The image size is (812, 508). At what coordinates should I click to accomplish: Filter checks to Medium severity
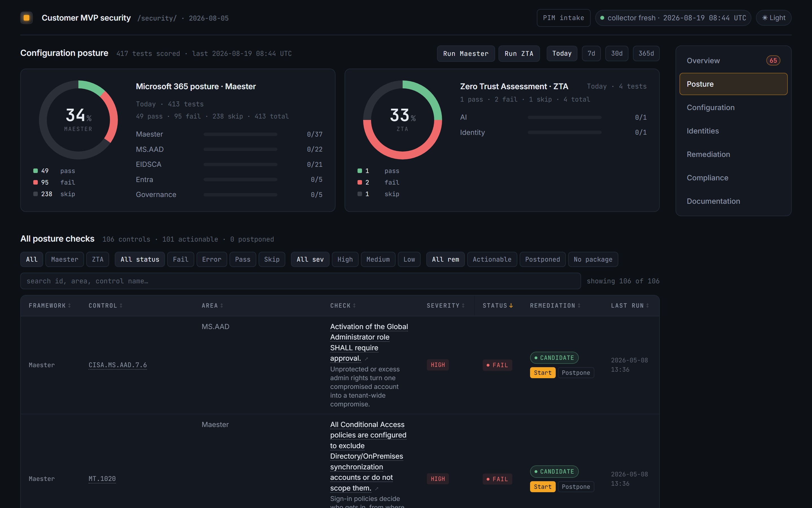[378, 259]
